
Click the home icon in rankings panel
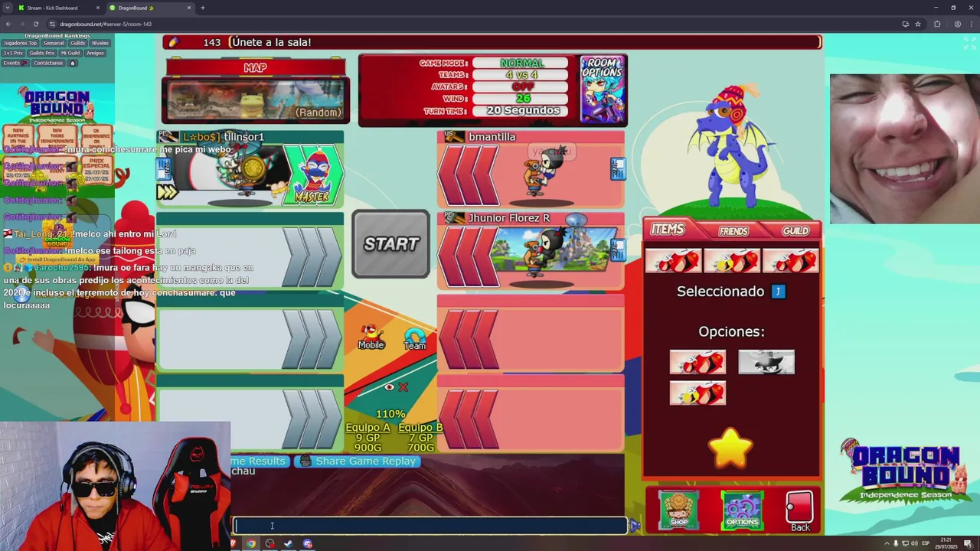(x=73, y=63)
